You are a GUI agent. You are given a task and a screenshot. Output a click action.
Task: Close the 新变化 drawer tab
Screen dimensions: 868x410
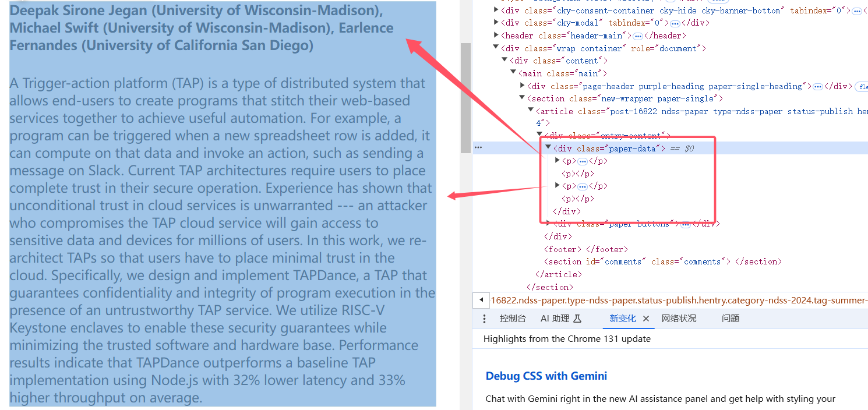(x=645, y=319)
